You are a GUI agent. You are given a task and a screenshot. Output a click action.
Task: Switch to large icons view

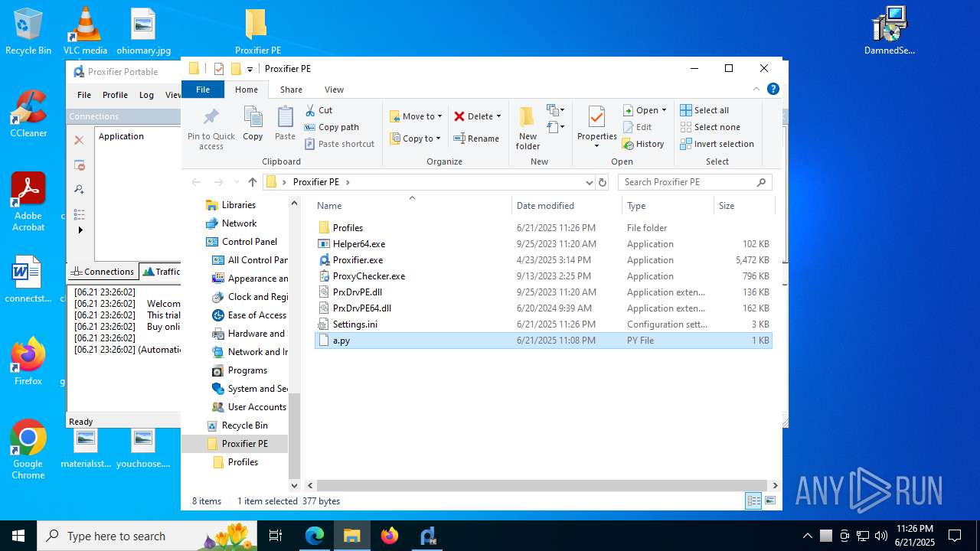coord(770,501)
